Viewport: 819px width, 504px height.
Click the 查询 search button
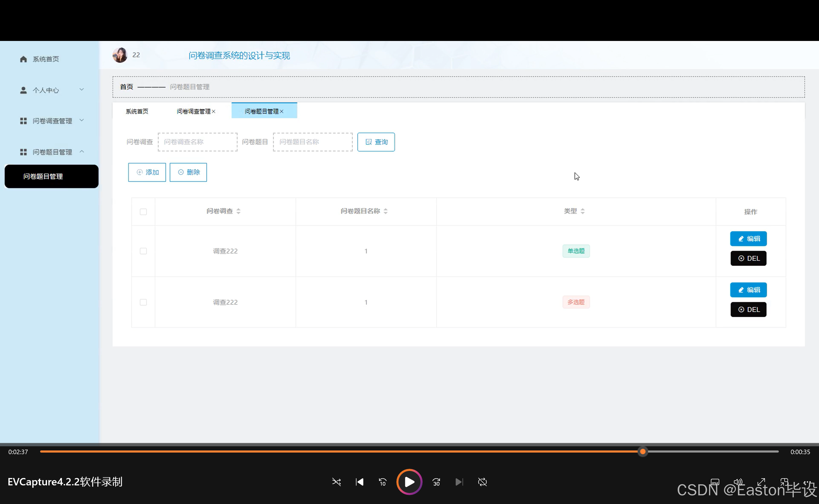(x=376, y=142)
